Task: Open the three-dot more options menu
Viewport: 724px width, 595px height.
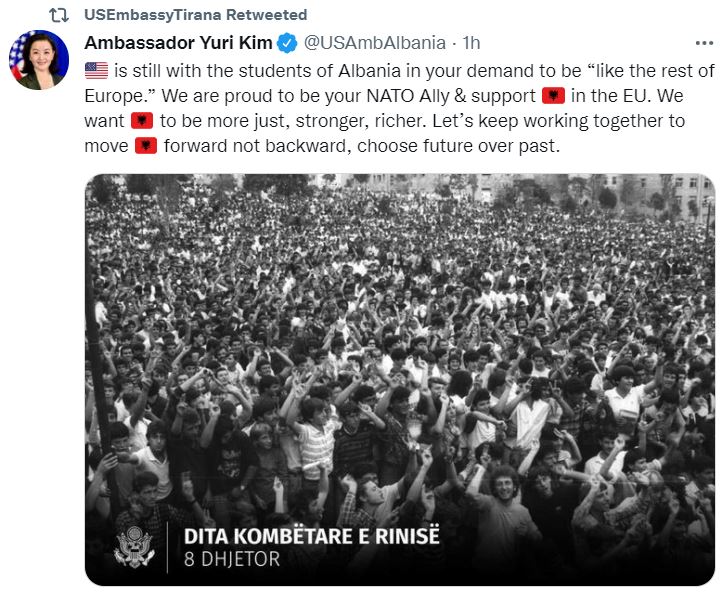Action: [704, 43]
